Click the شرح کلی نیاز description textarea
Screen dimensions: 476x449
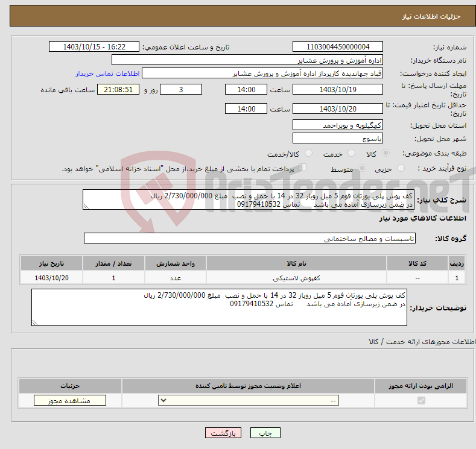click(249, 199)
